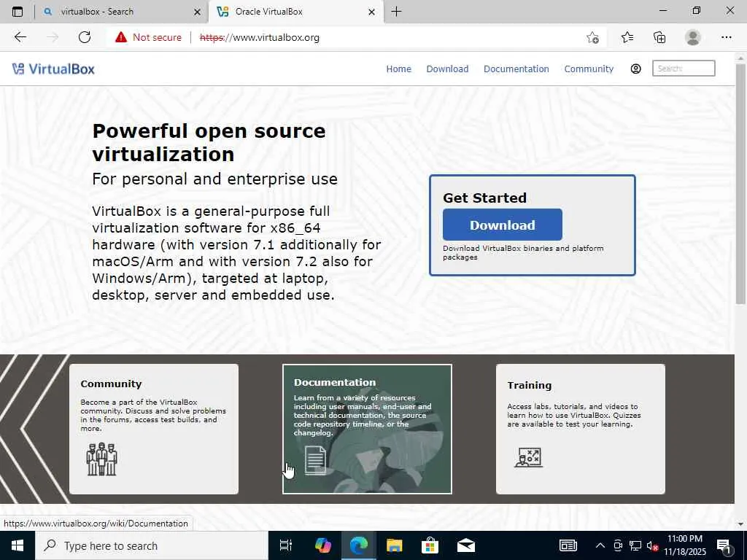Screen dimensions: 747x560
Task: Open the Collections icon
Action: 659,37
